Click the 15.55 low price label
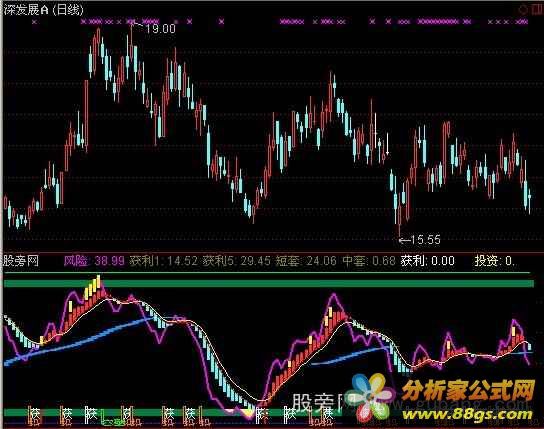The width and height of the screenshot is (544, 429). (x=425, y=240)
